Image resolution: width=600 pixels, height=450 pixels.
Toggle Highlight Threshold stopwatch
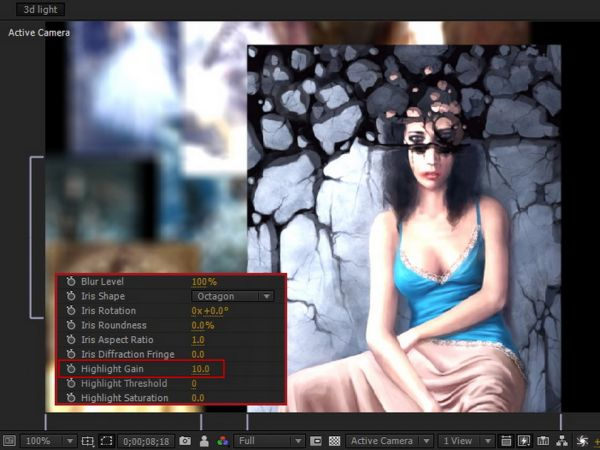coord(71,383)
